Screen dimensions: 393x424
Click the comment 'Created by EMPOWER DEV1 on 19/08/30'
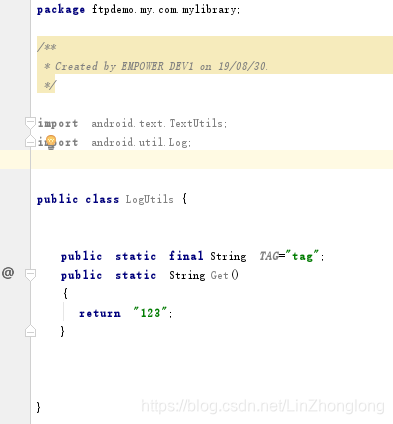161,66
